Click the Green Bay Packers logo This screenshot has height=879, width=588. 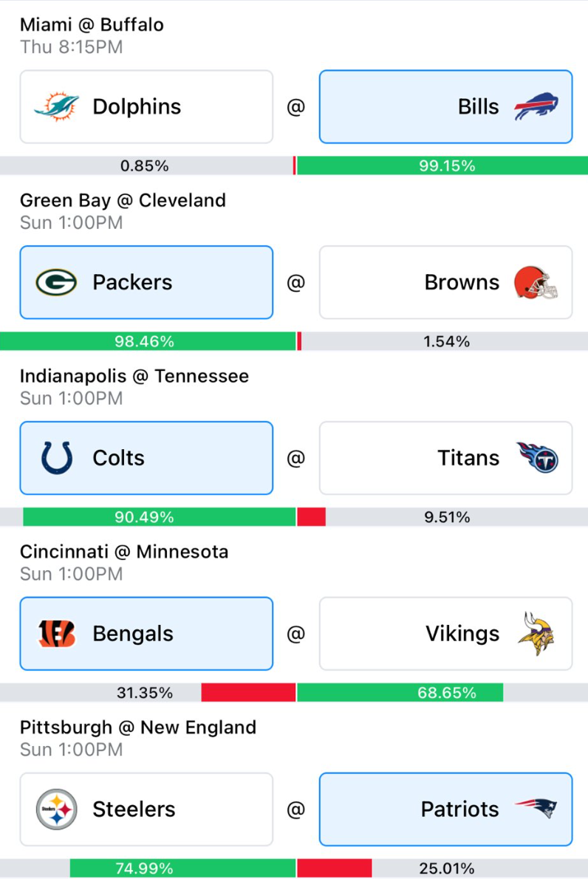pyautogui.click(x=56, y=282)
